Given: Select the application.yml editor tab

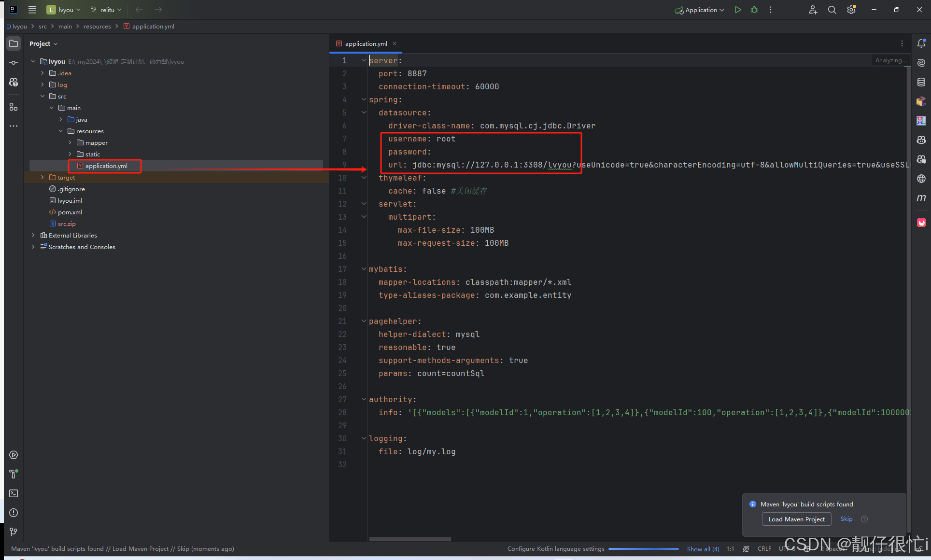Looking at the screenshot, I should (366, 43).
